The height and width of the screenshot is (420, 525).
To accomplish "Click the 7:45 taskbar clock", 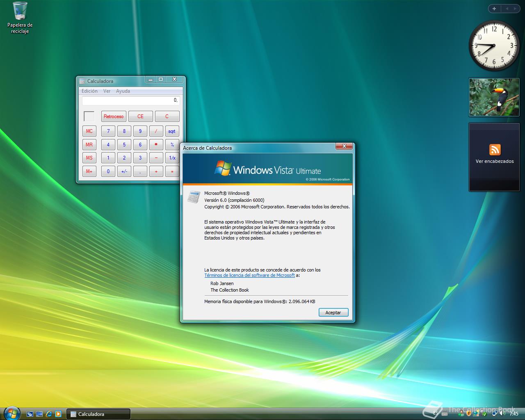I will click(x=514, y=414).
